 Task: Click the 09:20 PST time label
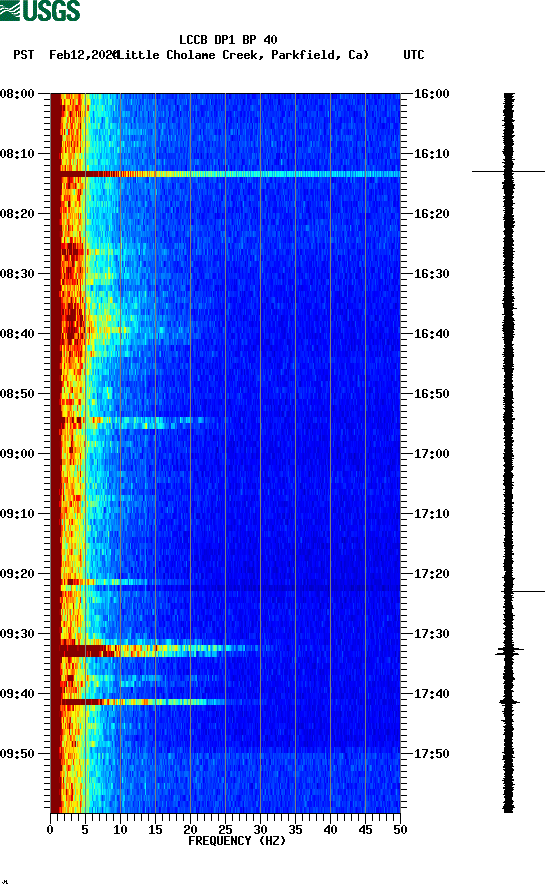18,574
